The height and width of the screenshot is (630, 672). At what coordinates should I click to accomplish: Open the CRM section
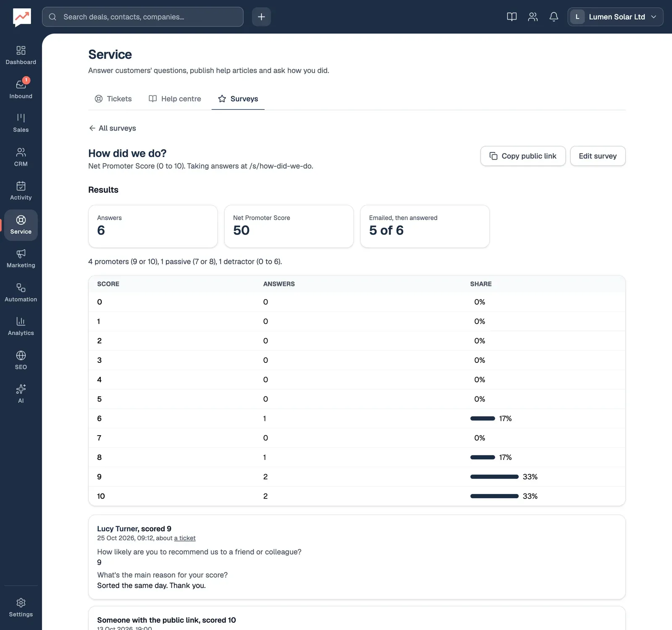point(21,157)
